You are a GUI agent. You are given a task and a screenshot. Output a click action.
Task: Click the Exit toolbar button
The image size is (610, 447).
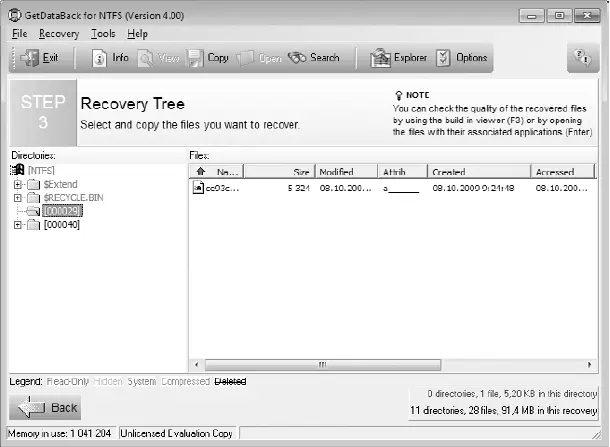coord(40,58)
